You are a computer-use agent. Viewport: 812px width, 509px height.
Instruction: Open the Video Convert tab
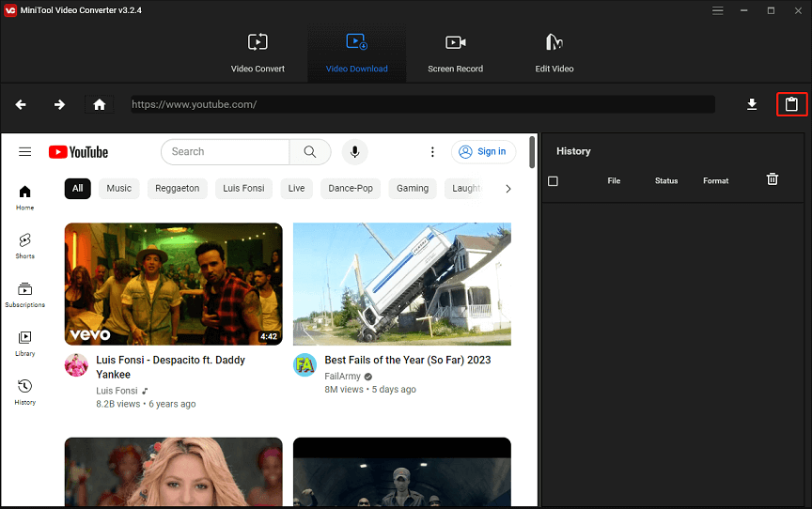258,54
